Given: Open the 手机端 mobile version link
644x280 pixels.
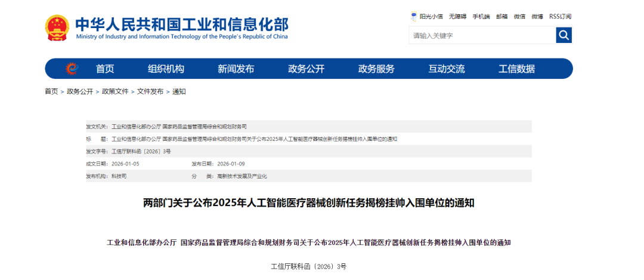Looking at the screenshot, I should tap(481, 17).
